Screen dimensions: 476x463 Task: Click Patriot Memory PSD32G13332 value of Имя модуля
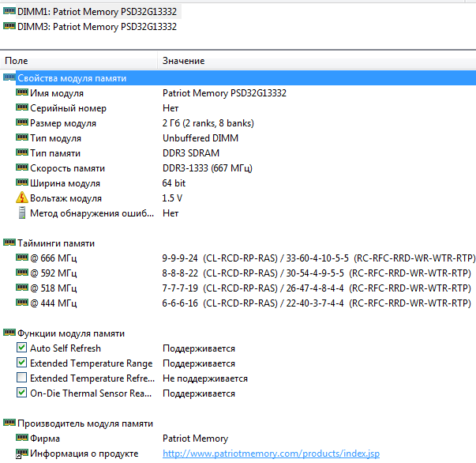[224, 93]
